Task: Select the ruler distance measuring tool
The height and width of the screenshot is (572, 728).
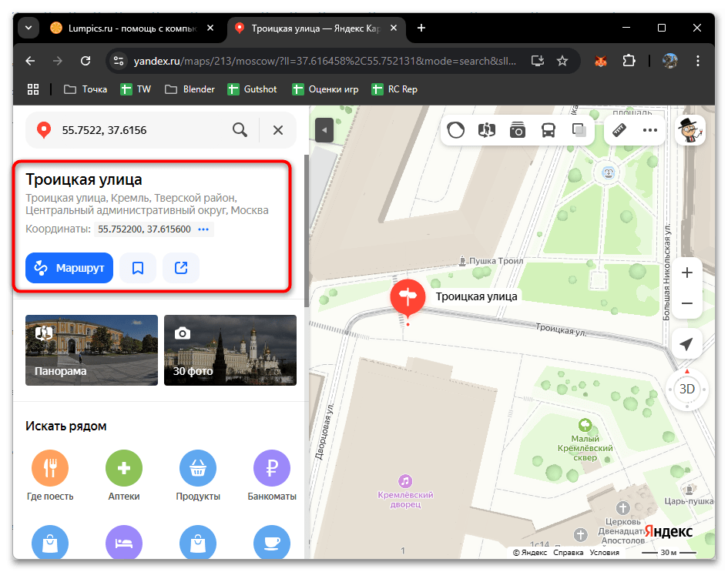Action: 619,130
